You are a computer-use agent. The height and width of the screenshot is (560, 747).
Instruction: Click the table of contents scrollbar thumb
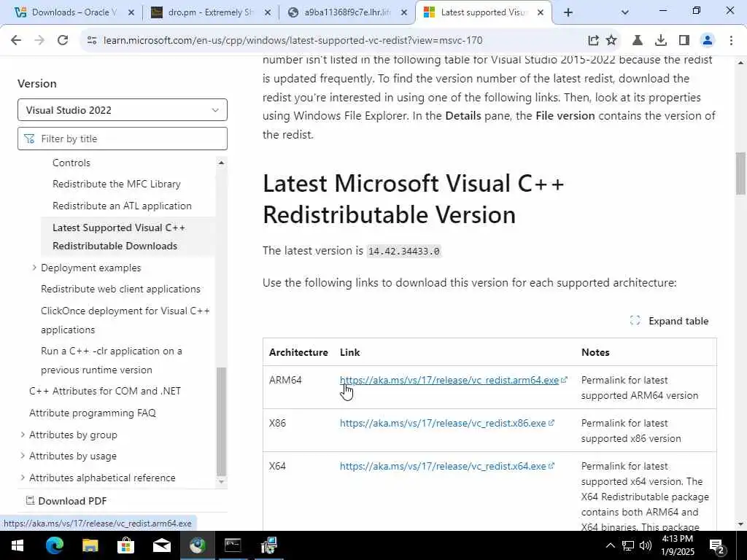pyautogui.click(x=221, y=421)
